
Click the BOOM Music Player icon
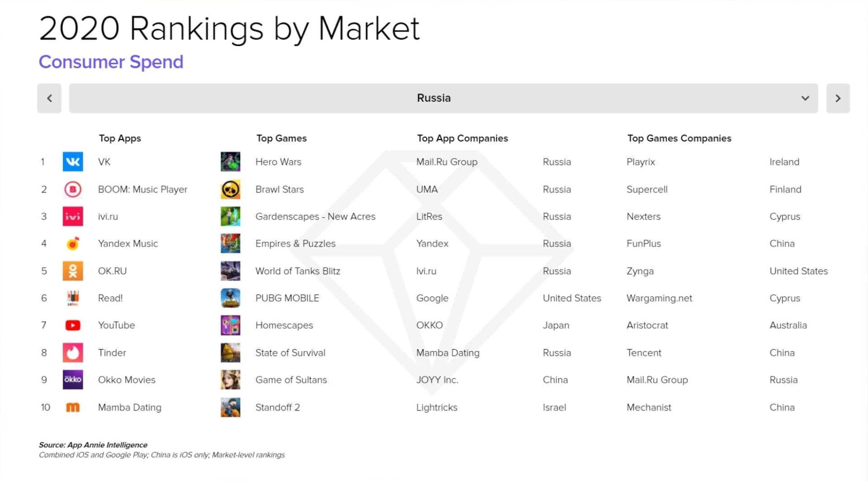pos(73,189)
